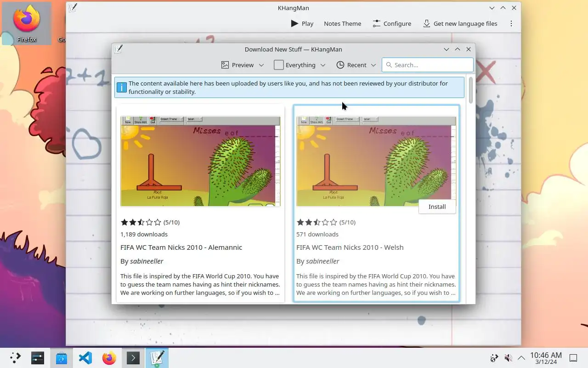Switch to the KHangMan taskbar entry

pyautogui.click(x=157, y=358)
